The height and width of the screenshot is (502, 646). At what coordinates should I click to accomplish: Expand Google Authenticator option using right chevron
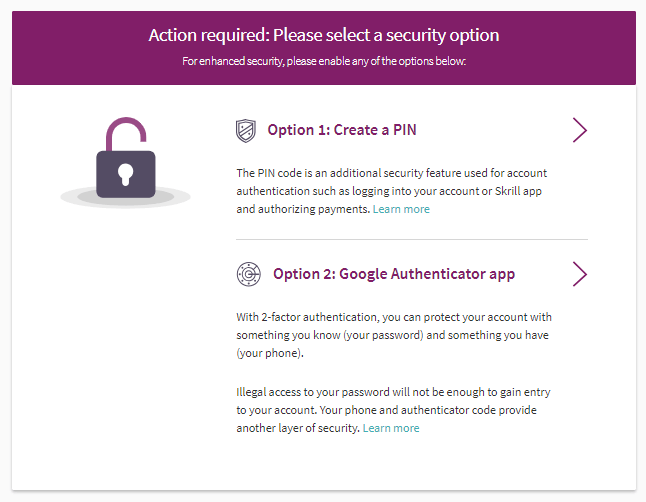[579, 274]
